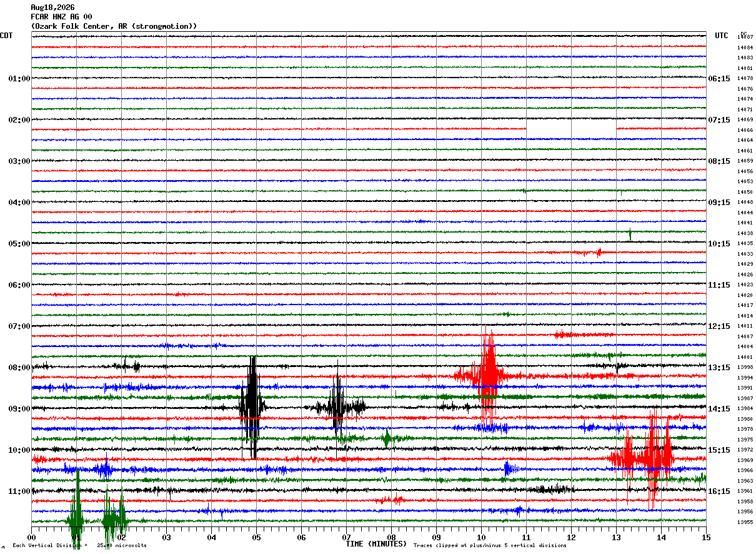Click the '01:00' CDT time label
The width and height of the screenshot is (756, 554).
(19, 79)
